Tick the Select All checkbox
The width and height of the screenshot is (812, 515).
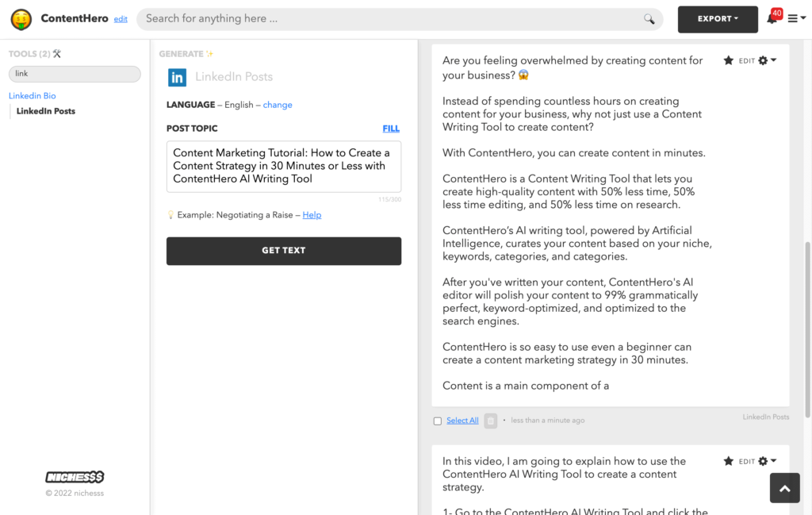(x=438, y=421)
